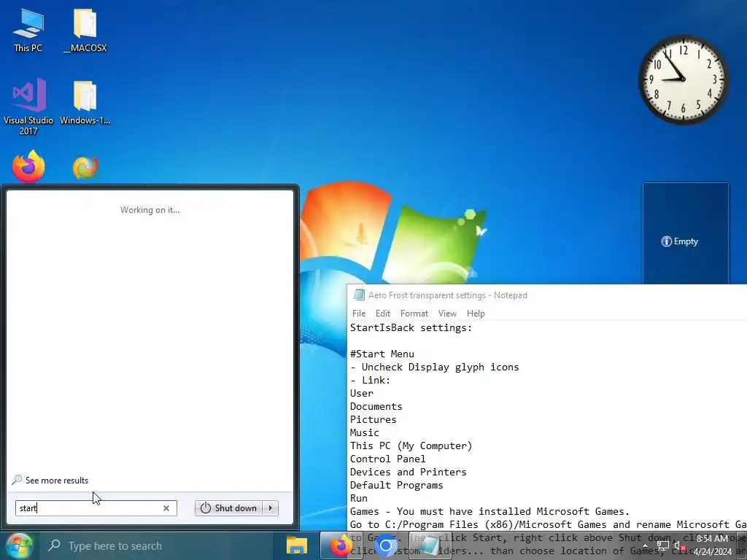Click the 'Pictures' line in Notepad
The height and width of the screenshot is (560, 747).
373,419
